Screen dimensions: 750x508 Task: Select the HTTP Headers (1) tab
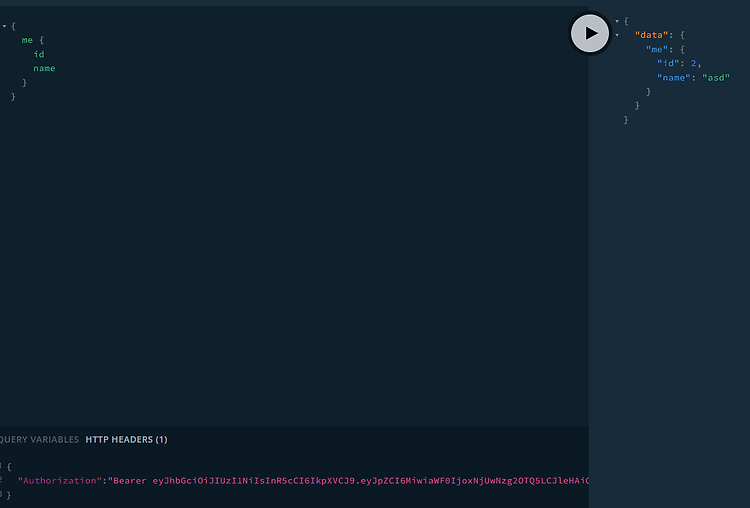pos(126,440)
